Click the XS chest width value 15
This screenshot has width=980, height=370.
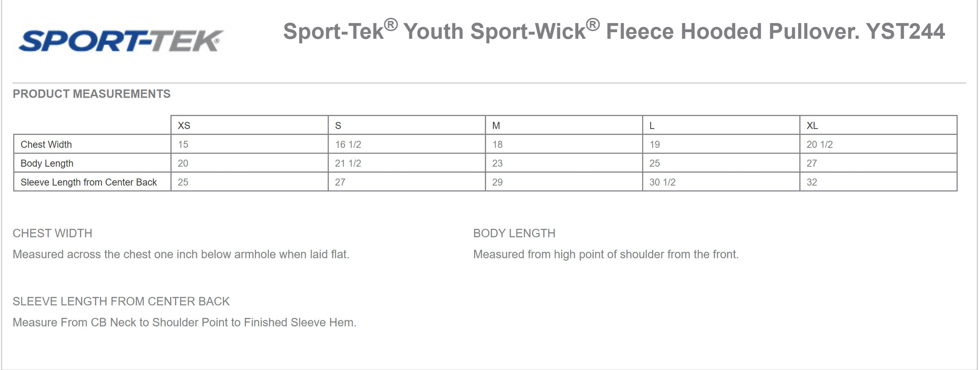click(x=183, y=144)
